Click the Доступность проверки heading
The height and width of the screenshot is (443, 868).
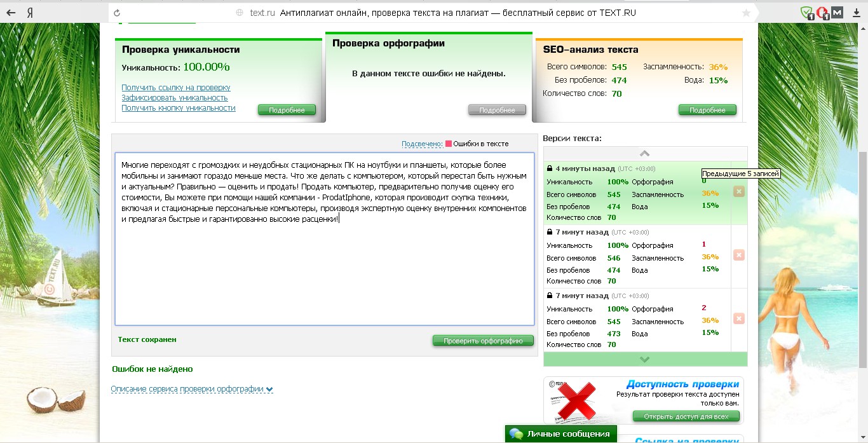682,384
